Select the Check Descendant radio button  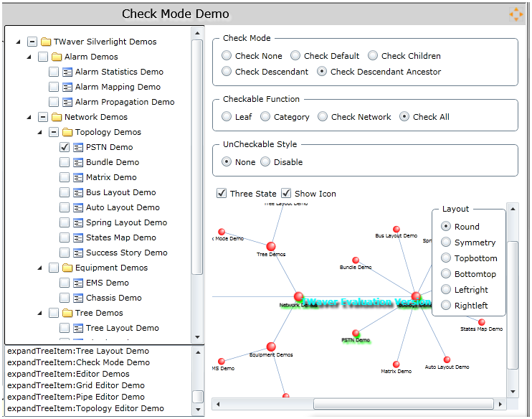pyautogui.click(x=227, y=71)
